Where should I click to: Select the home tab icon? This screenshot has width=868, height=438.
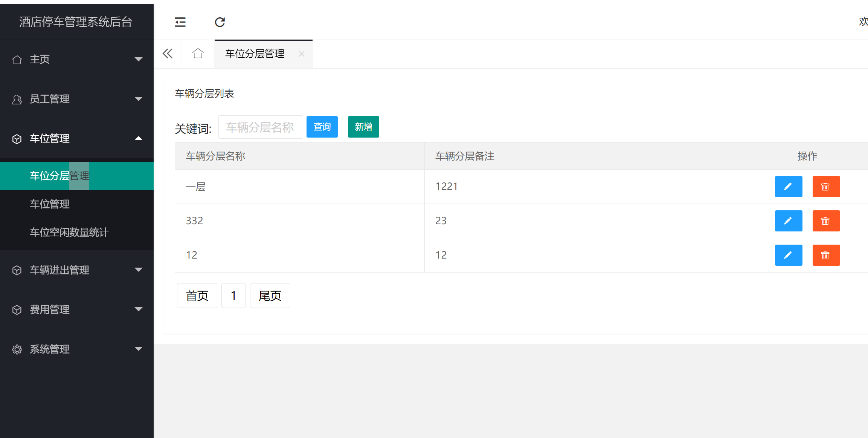pyautogui.click(x=198, y=54)
